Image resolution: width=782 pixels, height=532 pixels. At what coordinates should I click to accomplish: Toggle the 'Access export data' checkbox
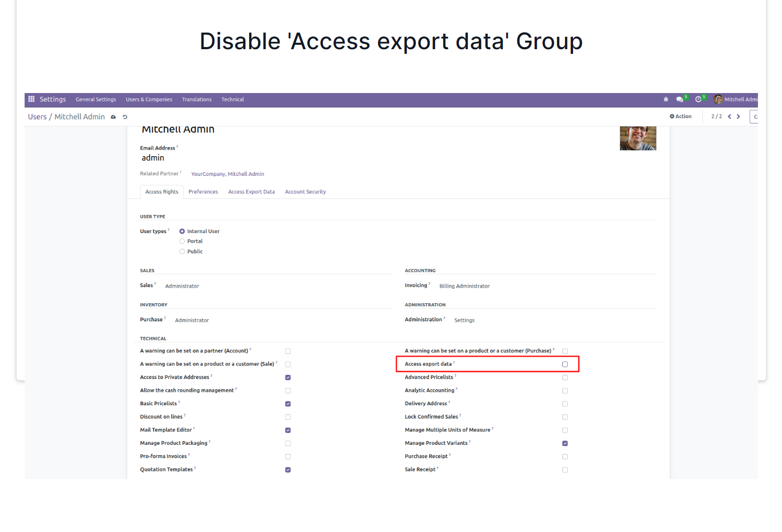click(565, 365)
